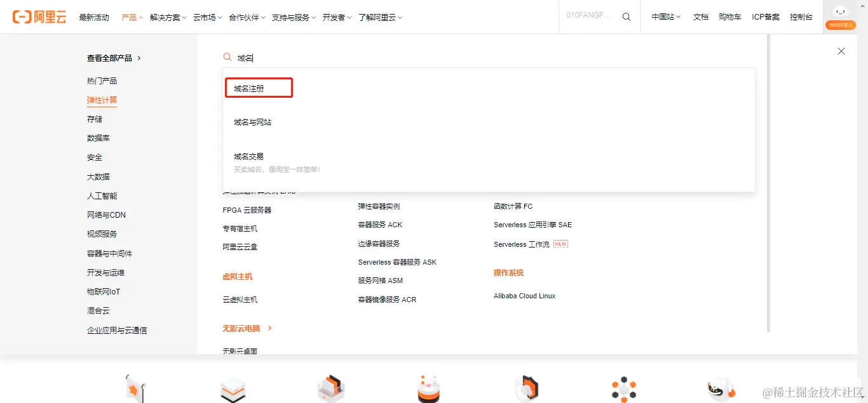Expand 查看全部产品

click(114, 58)
